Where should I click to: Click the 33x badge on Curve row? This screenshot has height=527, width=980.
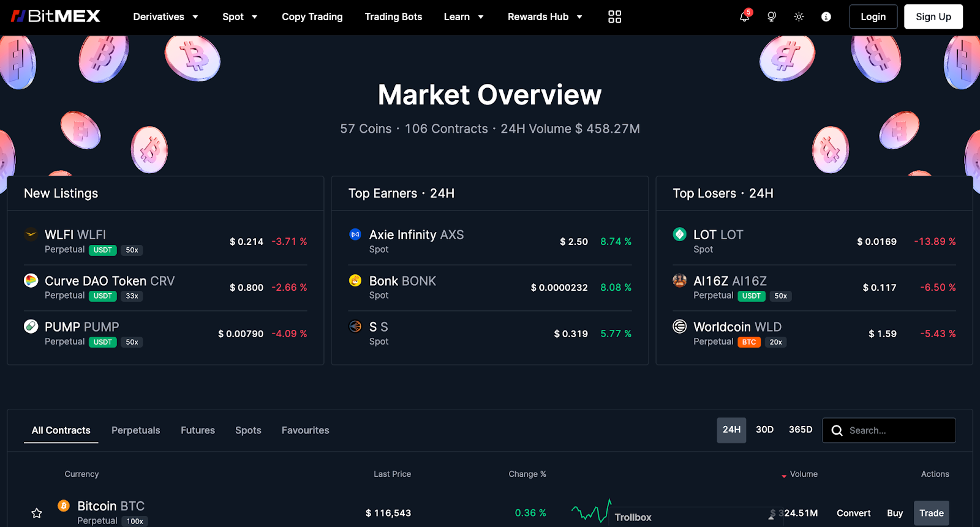tap(132, 296)
